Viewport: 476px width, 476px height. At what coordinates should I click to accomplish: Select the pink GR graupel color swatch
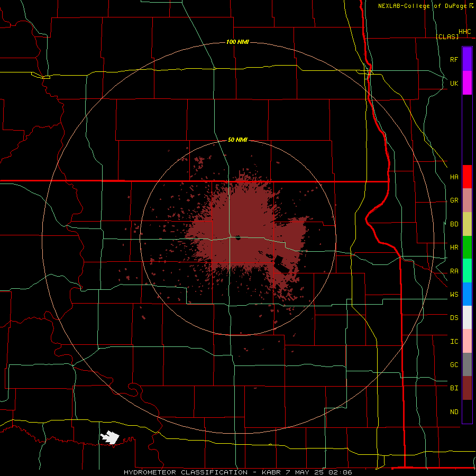pyautogui.click(x=467, y=200)
